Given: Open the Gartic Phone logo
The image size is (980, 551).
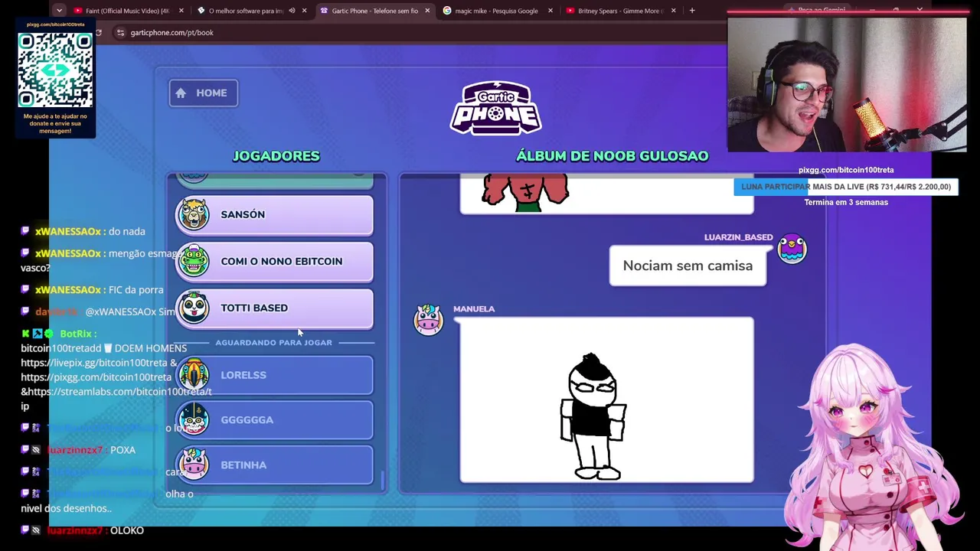Looking at the screenshot, I should point(495,107).
